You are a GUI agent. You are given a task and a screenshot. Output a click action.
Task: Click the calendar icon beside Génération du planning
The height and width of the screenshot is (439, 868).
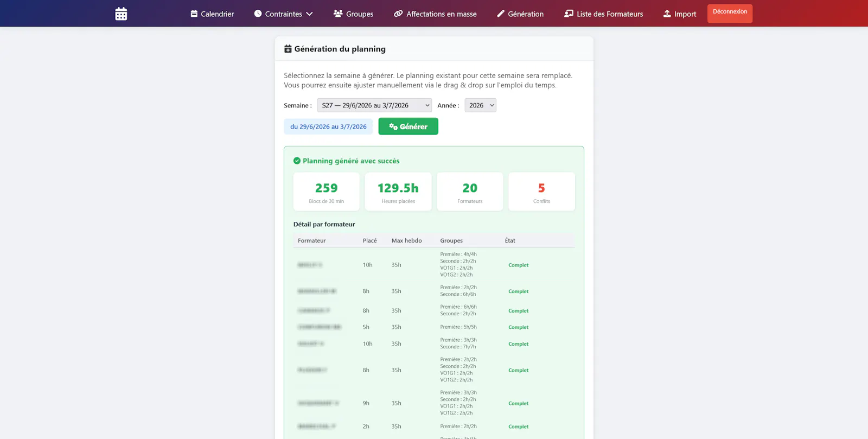tap(288, 49)
